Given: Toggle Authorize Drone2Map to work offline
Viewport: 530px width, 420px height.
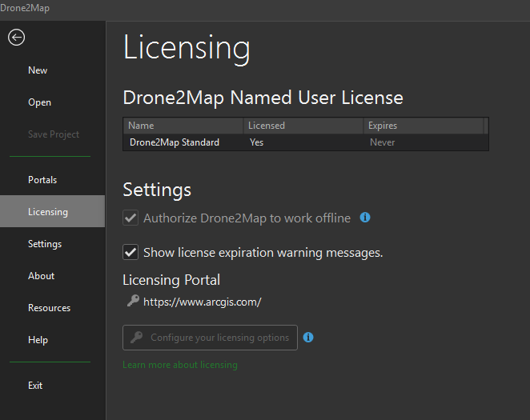Looking at the screenshot, I should [x=130, y=218].
